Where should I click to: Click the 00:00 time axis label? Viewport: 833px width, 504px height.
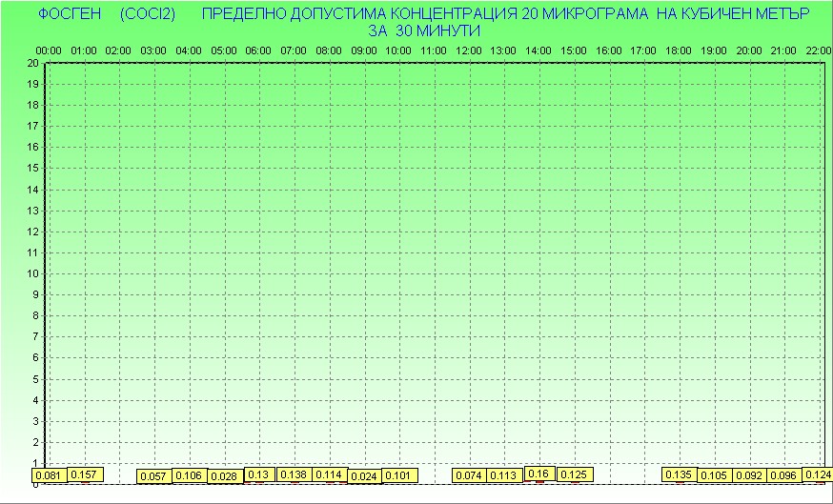(x=49, y=51)
